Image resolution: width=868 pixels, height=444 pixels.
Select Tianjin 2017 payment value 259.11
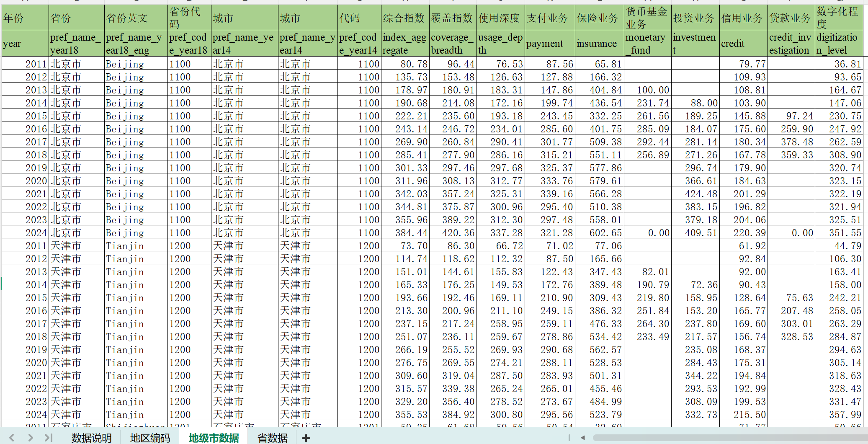pos(550,324)
